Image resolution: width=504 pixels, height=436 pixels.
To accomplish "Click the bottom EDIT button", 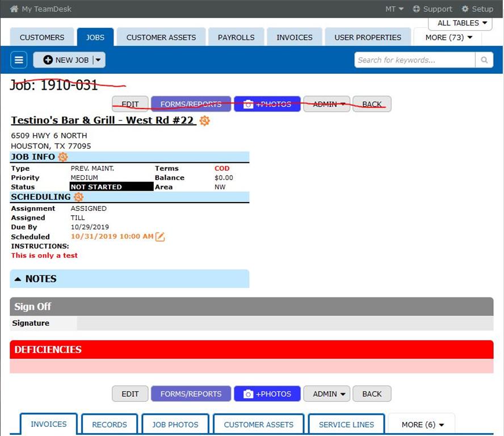I will pos(130,394).
